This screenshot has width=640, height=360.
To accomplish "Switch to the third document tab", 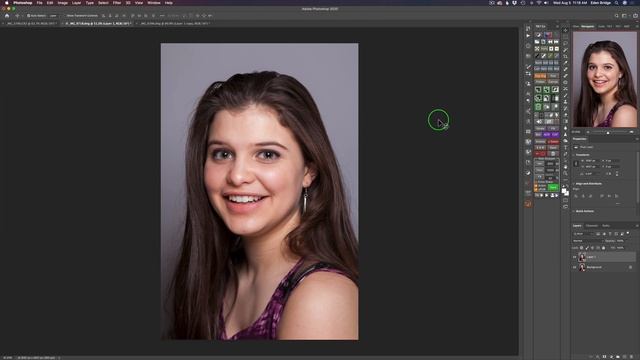I will click(175, 24).
